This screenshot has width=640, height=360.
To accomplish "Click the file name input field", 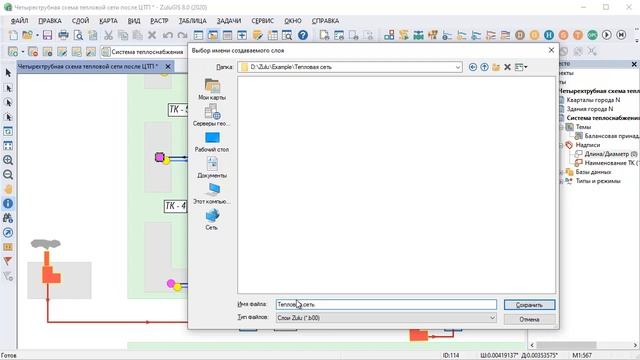I will [x=386, y=304].
